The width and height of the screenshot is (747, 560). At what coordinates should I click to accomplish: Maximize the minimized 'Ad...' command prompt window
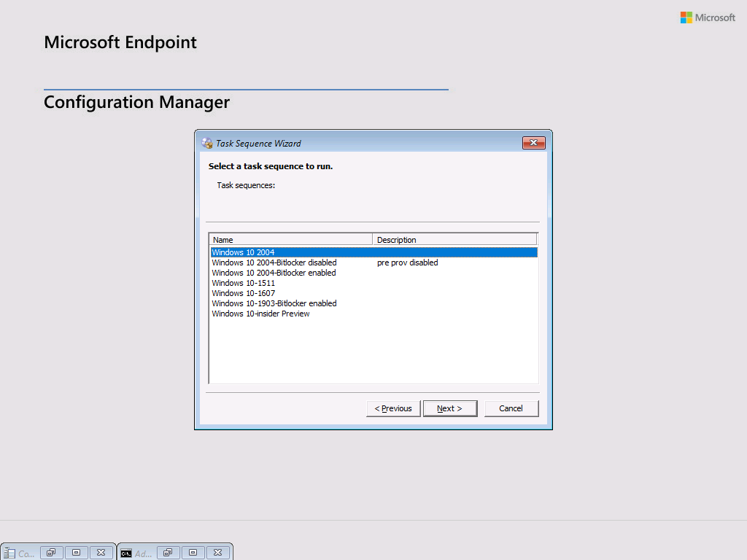coord(193,553)
